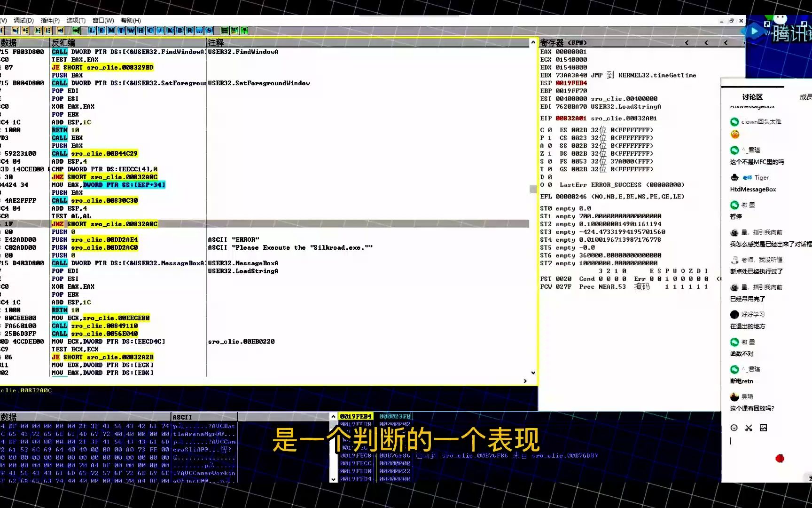Click the 寄存器 (FPU) header button

tap(564, 43)
